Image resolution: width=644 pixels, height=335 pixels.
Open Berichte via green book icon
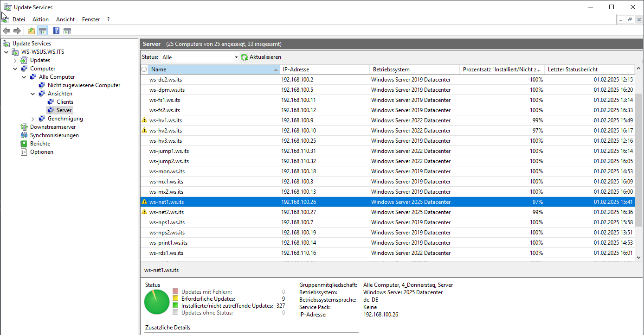click(24, 144)
